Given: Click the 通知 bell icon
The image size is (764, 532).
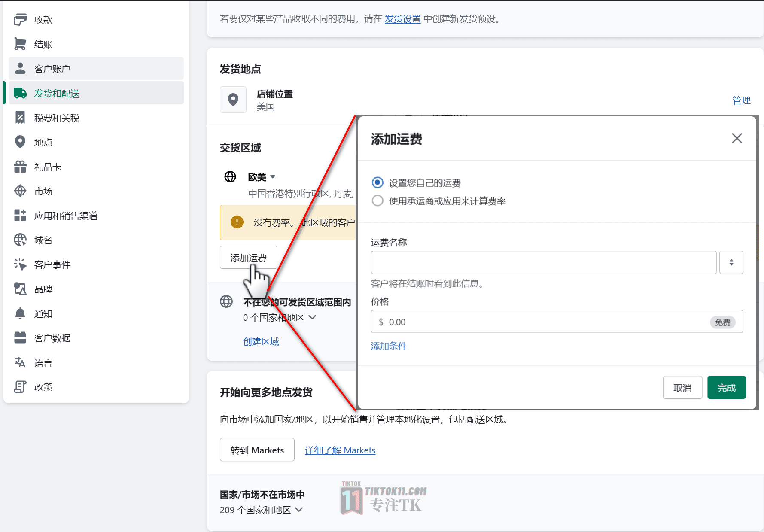Looking at the screenshot, I should 20,313.
